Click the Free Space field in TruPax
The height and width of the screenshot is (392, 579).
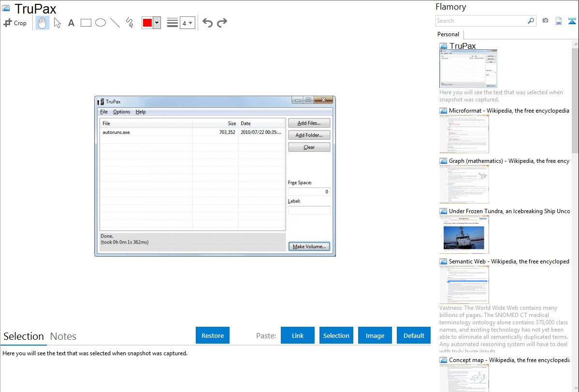(309, 192)
